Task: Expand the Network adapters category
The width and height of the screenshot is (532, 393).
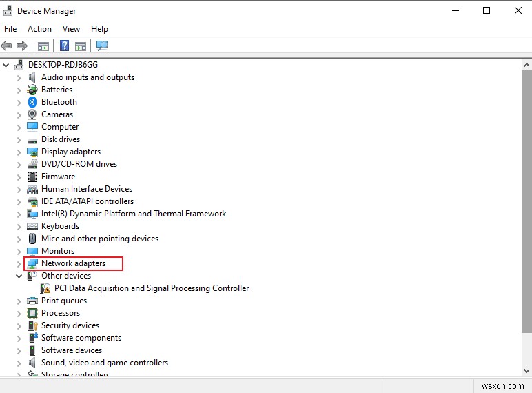Action: click(x=19, y=263)
